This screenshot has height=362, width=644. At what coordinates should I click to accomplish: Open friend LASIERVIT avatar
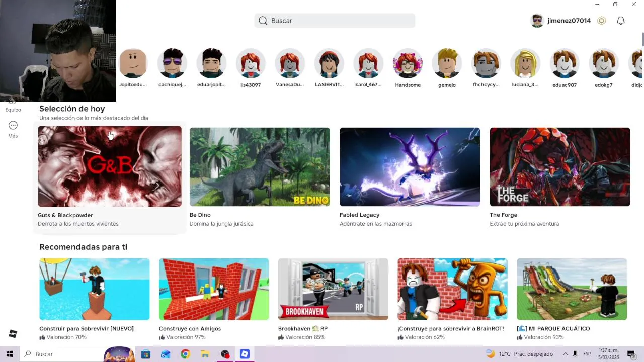[x=329, y=63]
